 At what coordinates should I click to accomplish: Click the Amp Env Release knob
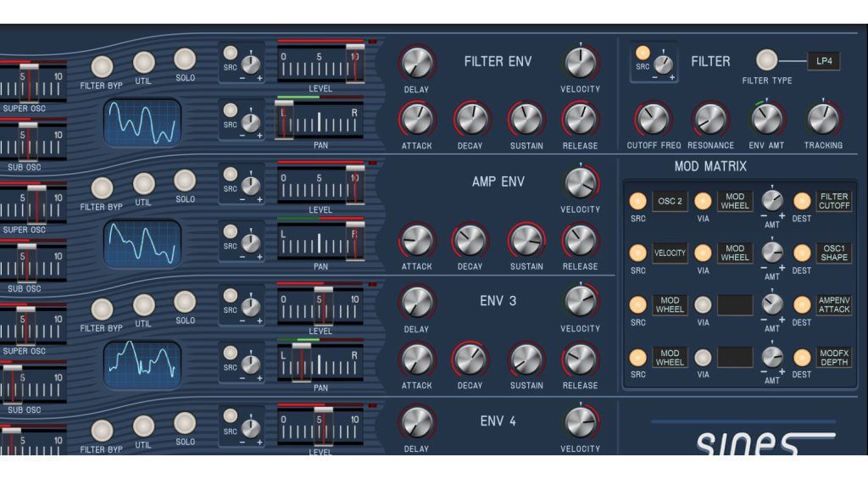coord(580,240)
